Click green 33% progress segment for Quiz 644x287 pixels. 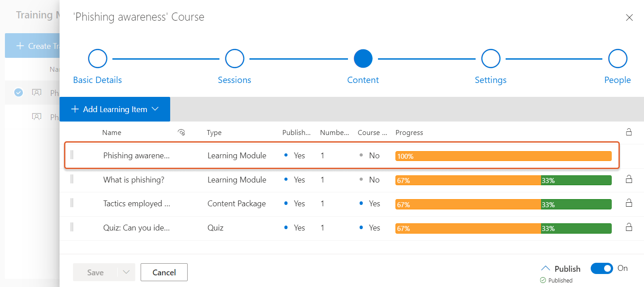576,228
